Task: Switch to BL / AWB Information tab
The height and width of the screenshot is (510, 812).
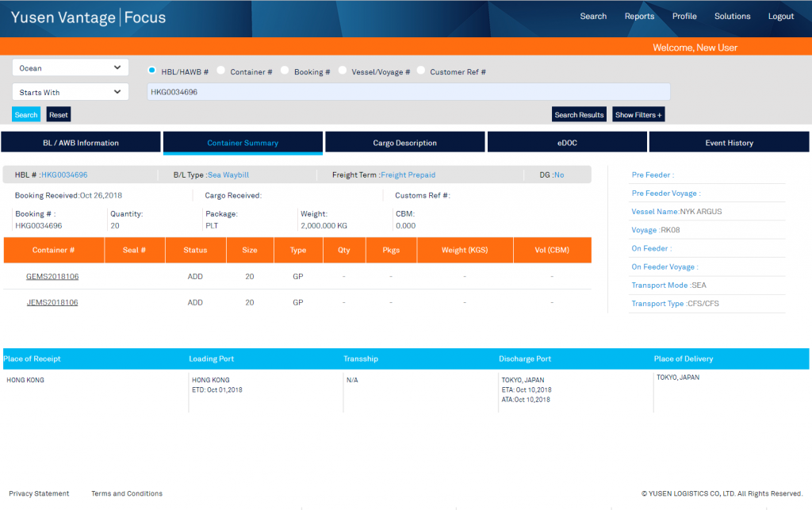Action: [81, 143]
